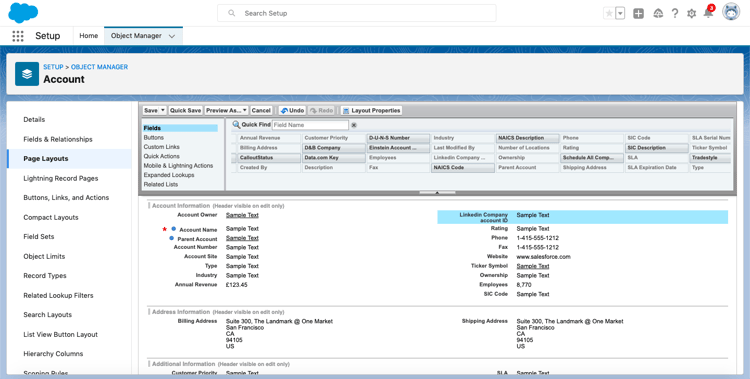Click the favorites star icon
This screenshot has width=750, height=379.
coord(609,13)
